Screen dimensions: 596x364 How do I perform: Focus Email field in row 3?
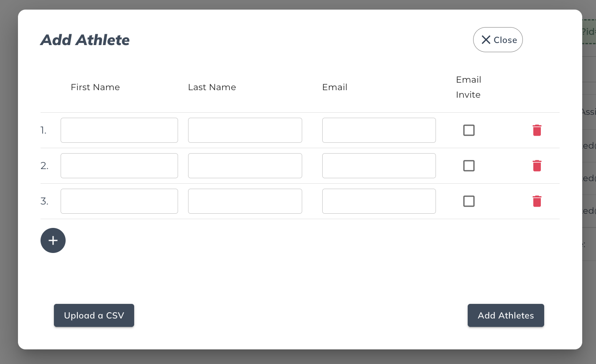(379, 201)
